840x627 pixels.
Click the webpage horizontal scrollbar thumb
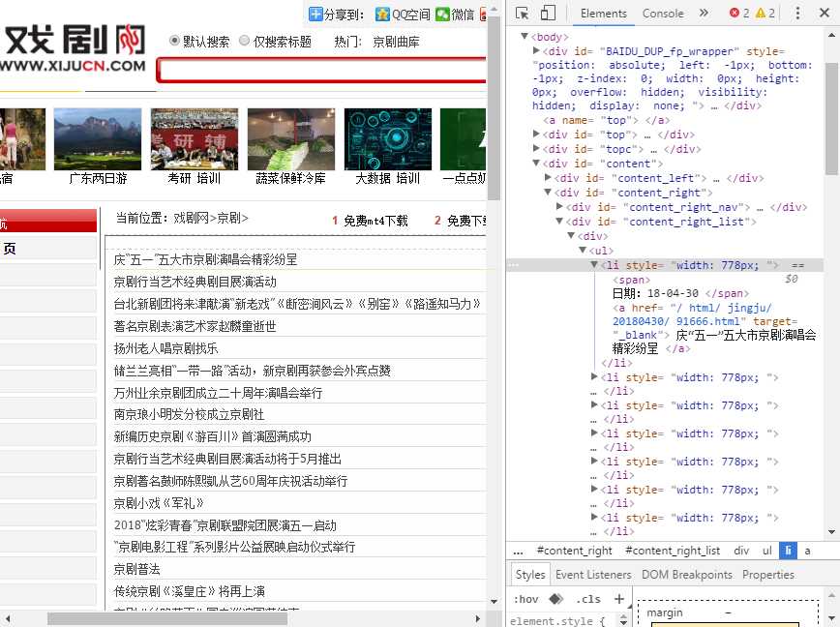[x=167, y=619]
